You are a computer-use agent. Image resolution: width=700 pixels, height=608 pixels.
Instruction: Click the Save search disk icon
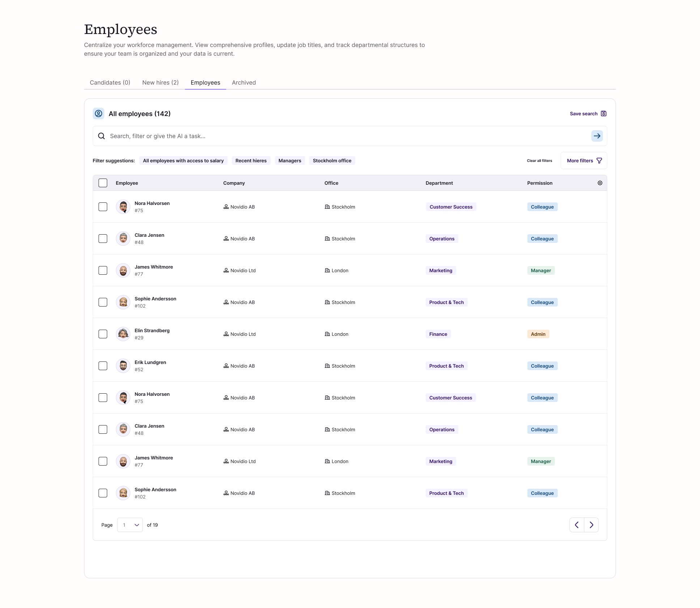[x=603, y=114]
